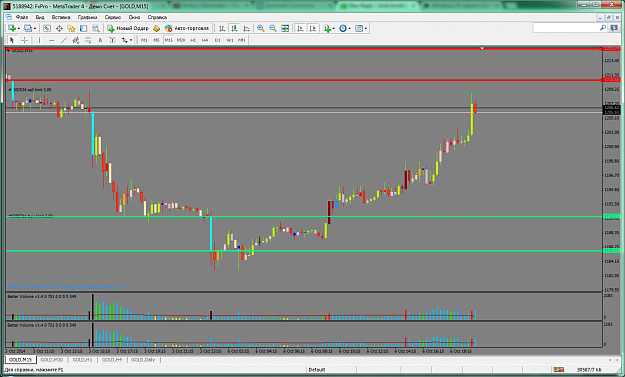The image size is (625, 377).
Task: Open the Data Window panel
Action: point(59,28)
